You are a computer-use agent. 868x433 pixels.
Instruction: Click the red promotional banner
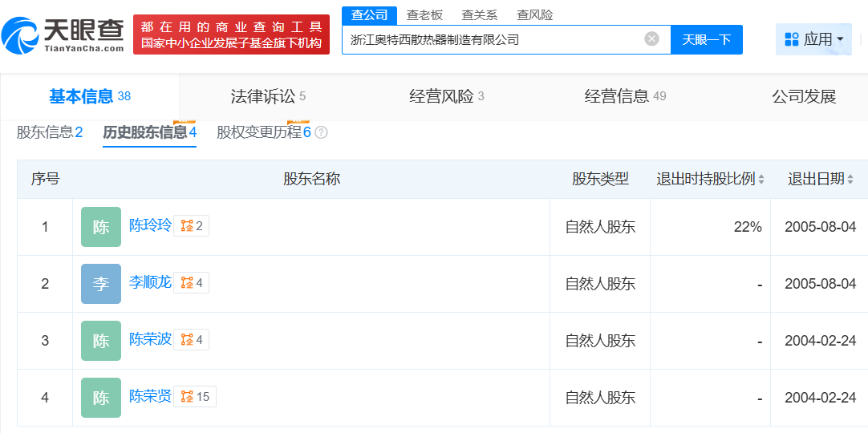(x=231, y=34)
